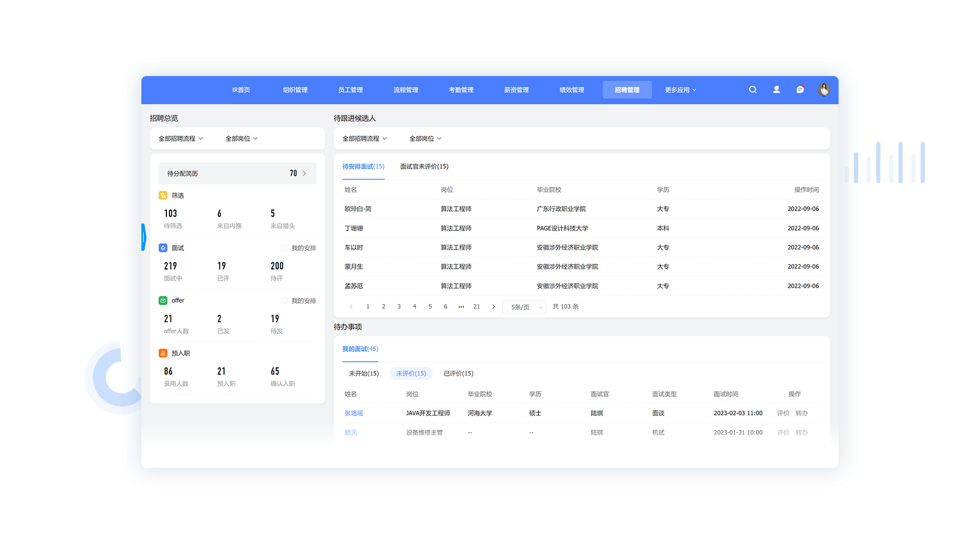This screenshot has height=551, width=980.
Task: Expand the 更多应用 menu
Action: point(680,90)
